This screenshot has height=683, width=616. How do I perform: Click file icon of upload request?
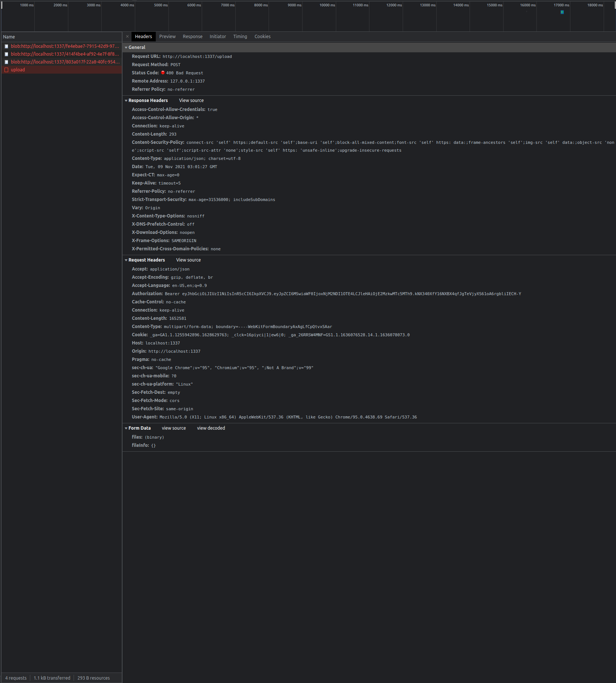coord(6,70)
